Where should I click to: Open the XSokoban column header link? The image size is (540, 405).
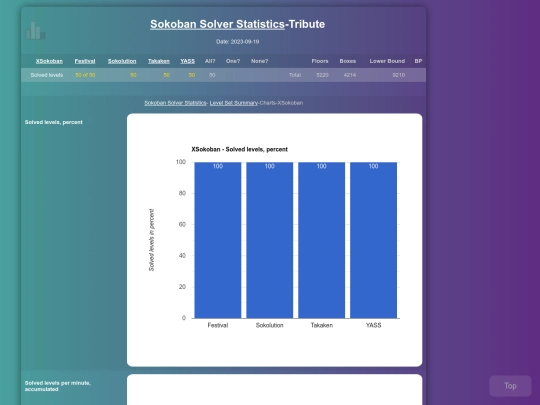tap(49, 61)
